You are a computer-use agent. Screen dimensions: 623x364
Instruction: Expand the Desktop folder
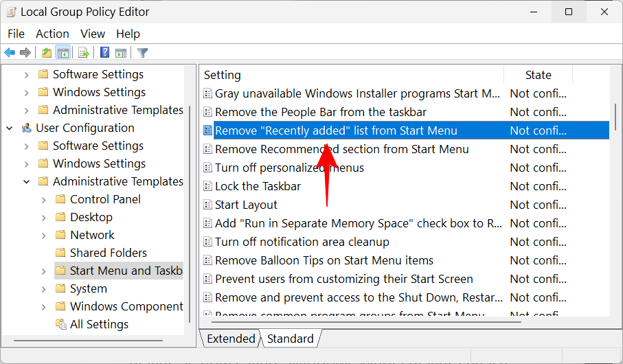[x=44, y=217]
